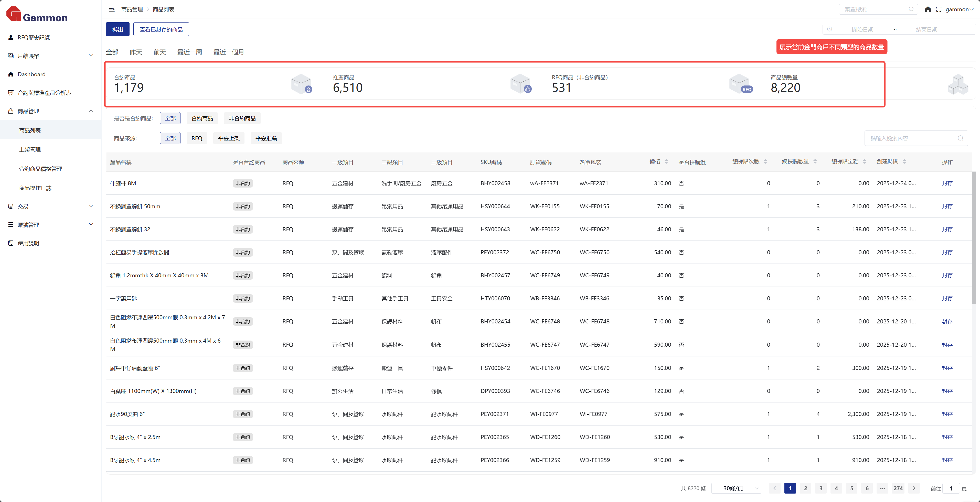980x502 pixels.
Task: Open Dashboard from the sidebar
Action: click(x=31, y=74)
